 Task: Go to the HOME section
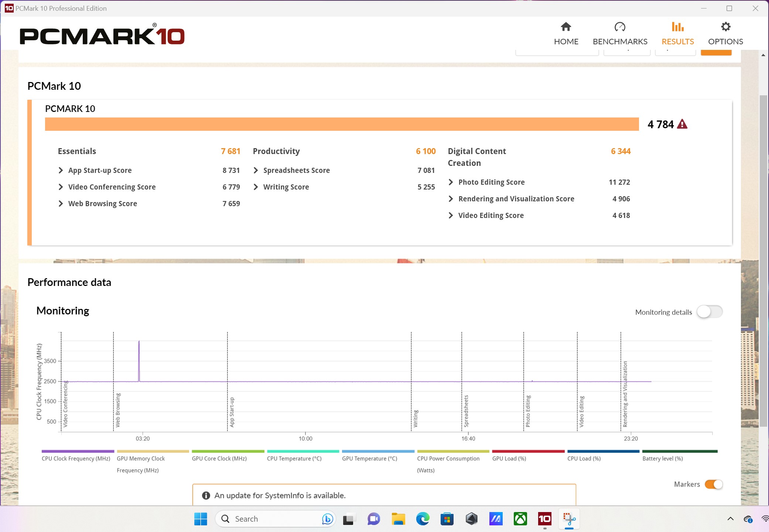[566, 34]
